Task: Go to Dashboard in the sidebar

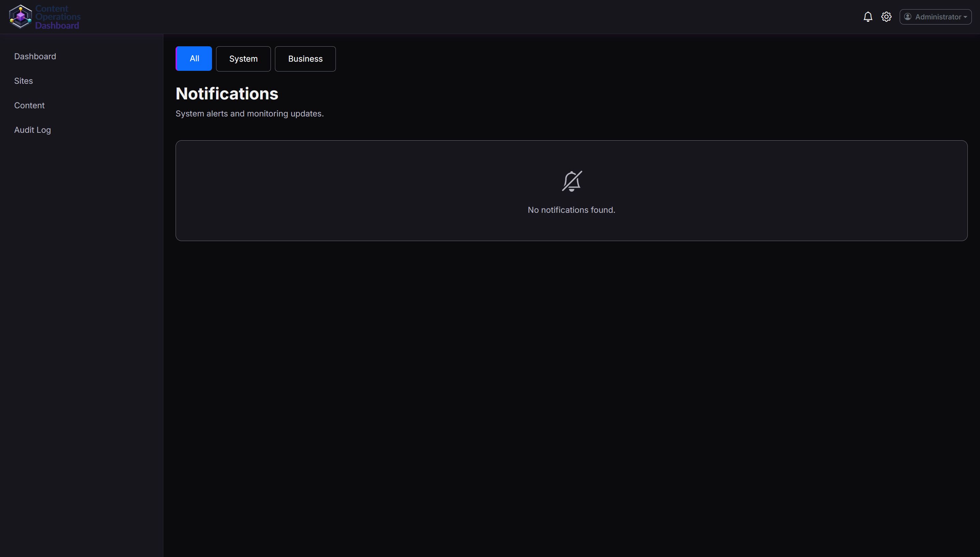Action: click(35, 56)
